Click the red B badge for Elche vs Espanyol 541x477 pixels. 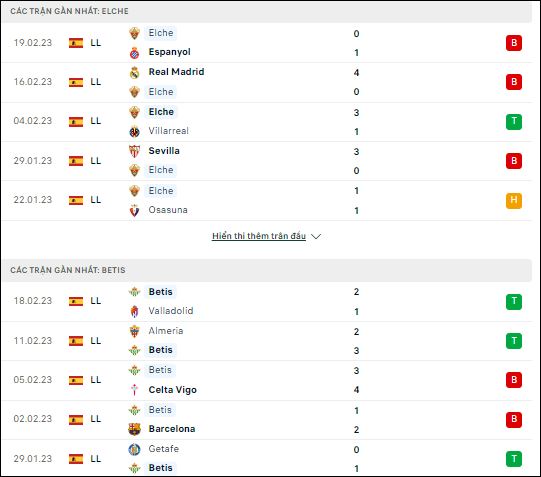(x=514, y=43)
